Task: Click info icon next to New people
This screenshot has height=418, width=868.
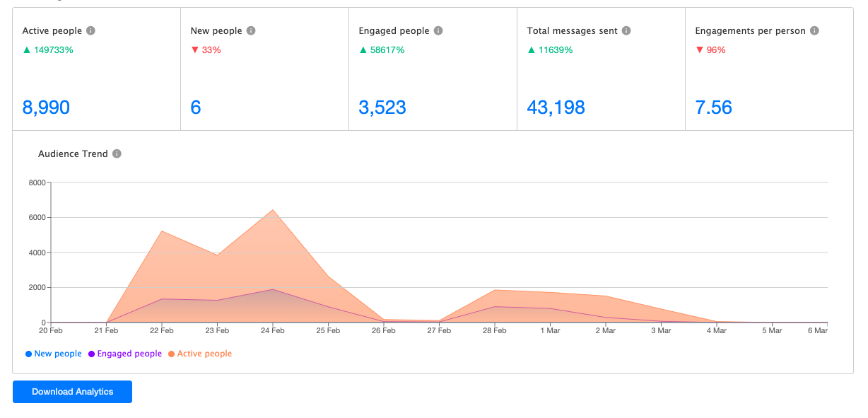Action: (251, 31)
